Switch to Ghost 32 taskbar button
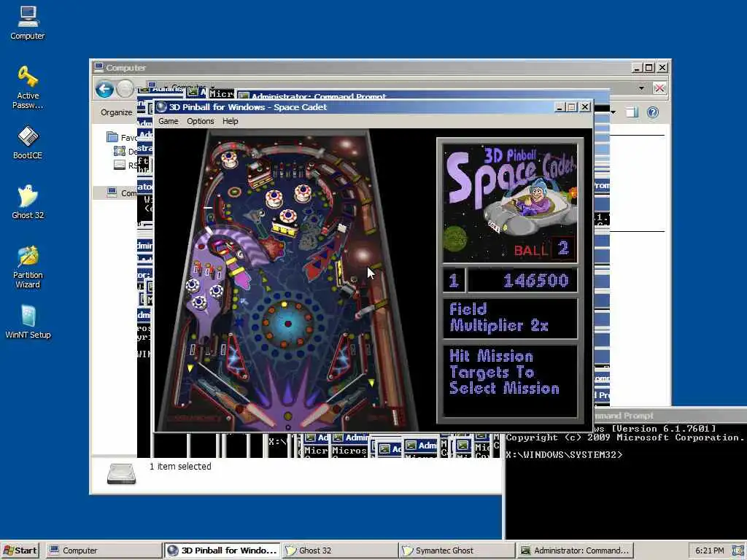The width and height of the screenshot is (747, 560). pyautogui.click(x=339, y=551)
